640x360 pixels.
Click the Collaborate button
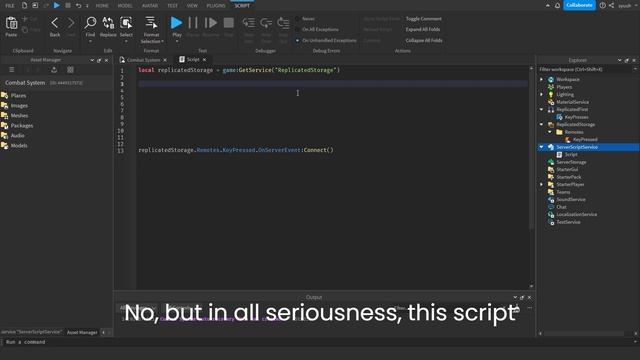pos(579,5)
